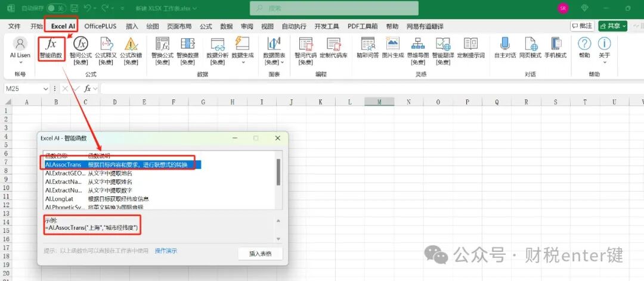Viewport: 644px width, 281px height.
Task: Open the 网易有道翻译 tab
Action: pos(425,26)
